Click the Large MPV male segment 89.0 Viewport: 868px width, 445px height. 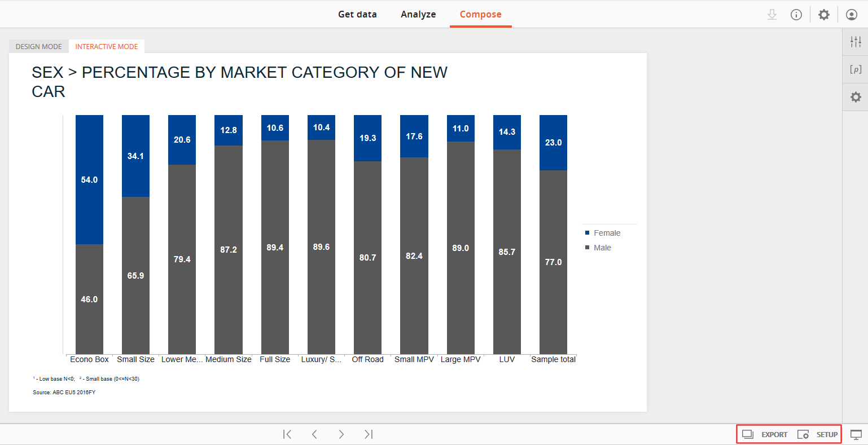[461, 248]
